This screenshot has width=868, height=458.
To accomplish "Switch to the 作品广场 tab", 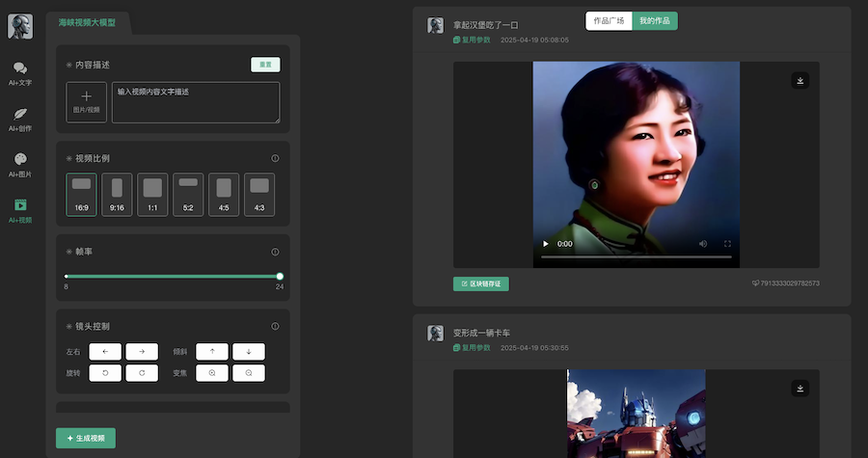I will pos(609,20).
